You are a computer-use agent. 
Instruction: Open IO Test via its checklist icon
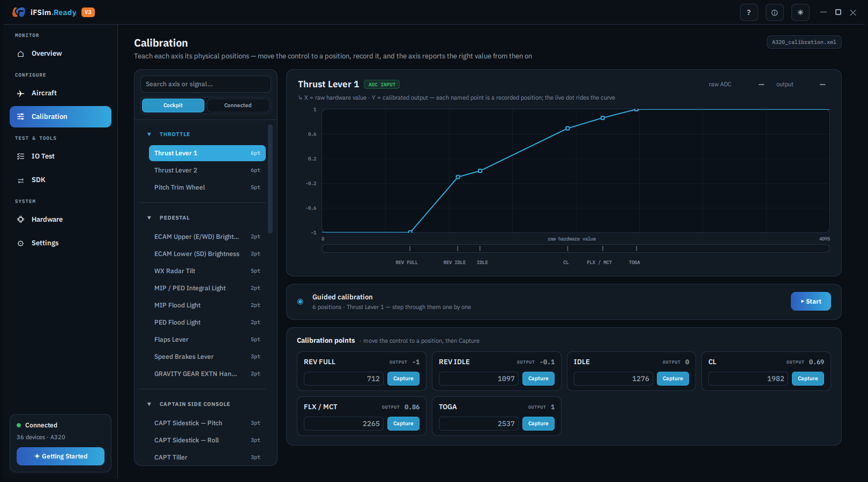(x=20, y=156)
